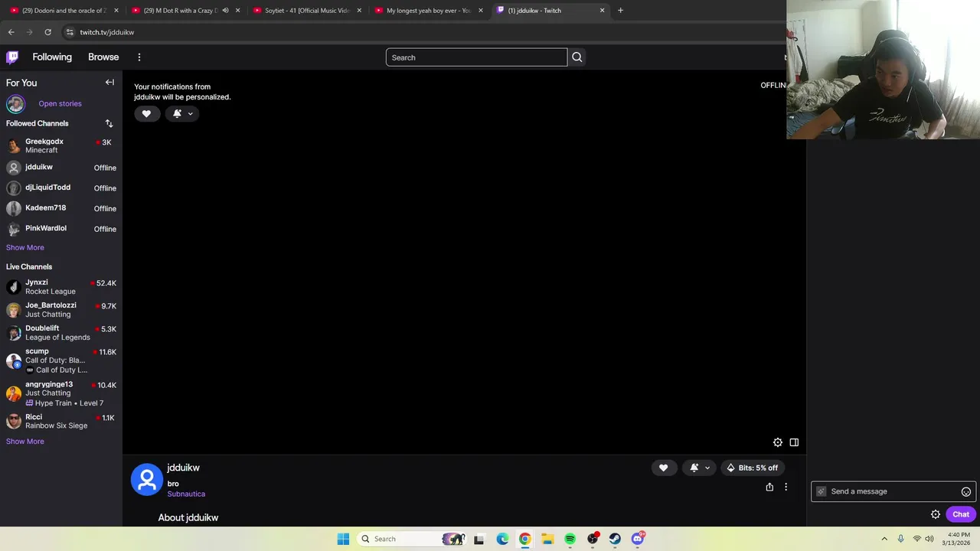Screen dimensions: 980x551
Task: Open the video player settings gear
Action: pyautogui.click(x=778, y=442)
